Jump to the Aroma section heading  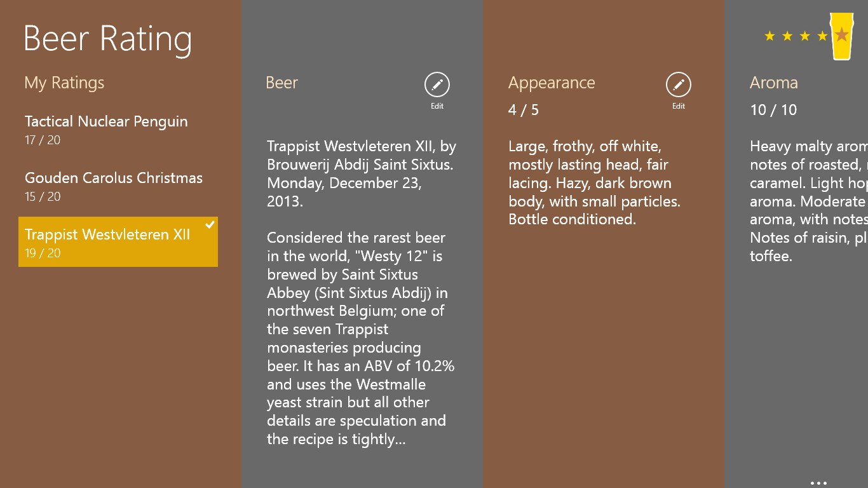pyautogui.click(x=773, y=83)
